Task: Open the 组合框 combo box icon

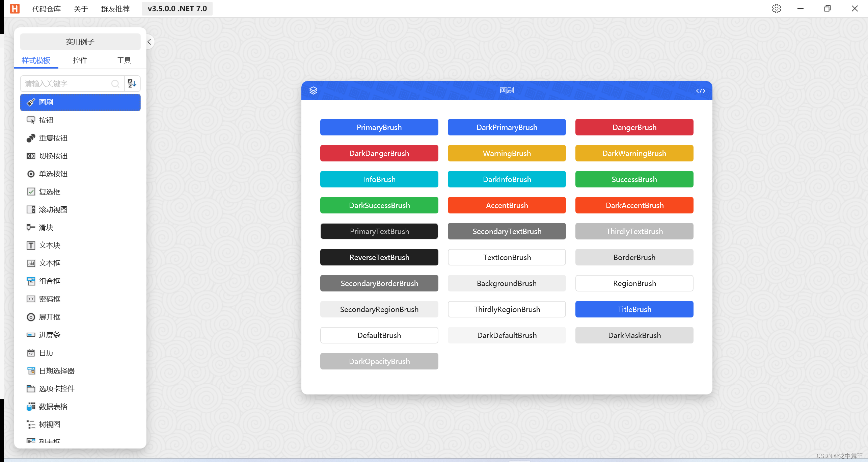Action: [31, 281]
